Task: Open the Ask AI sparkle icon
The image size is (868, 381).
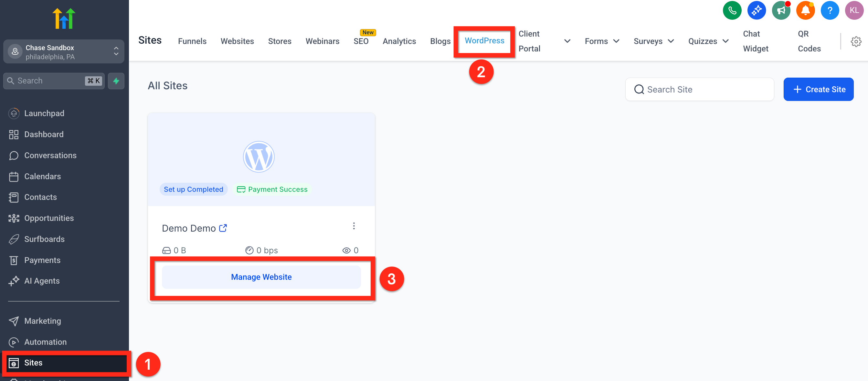Action: pyautogui.click(x=756, y=11)
